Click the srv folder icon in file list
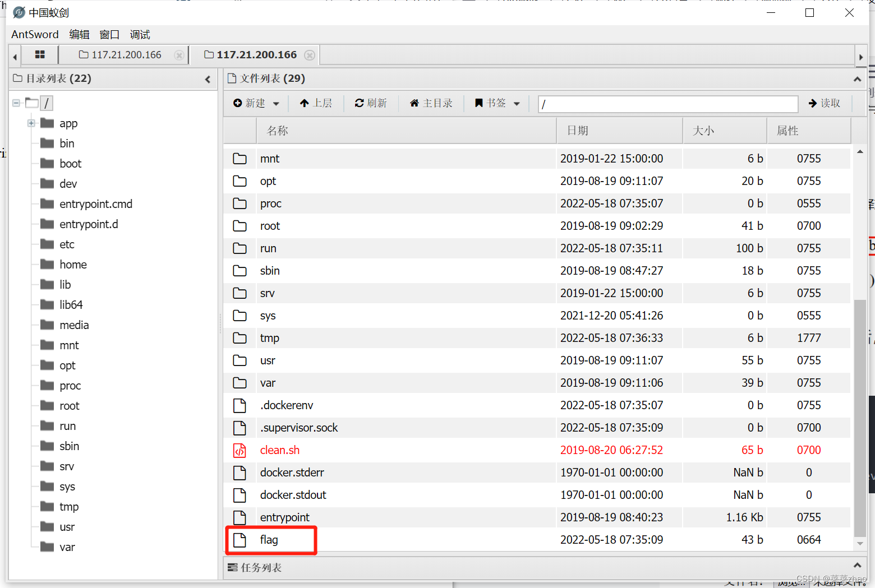Viewport: 875px width, 588px height. tap(240, 293)
